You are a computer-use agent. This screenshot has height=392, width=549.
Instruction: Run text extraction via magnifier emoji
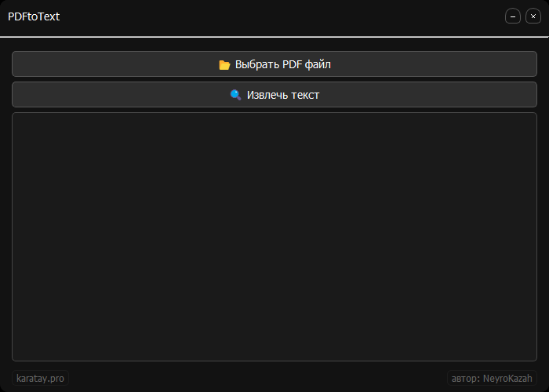pyautogui.click(x=235, y=95)
